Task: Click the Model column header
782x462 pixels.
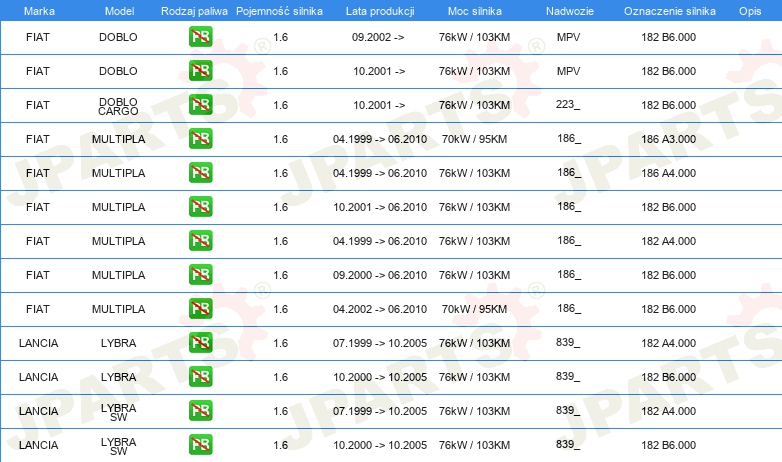Action: point(119,11)
